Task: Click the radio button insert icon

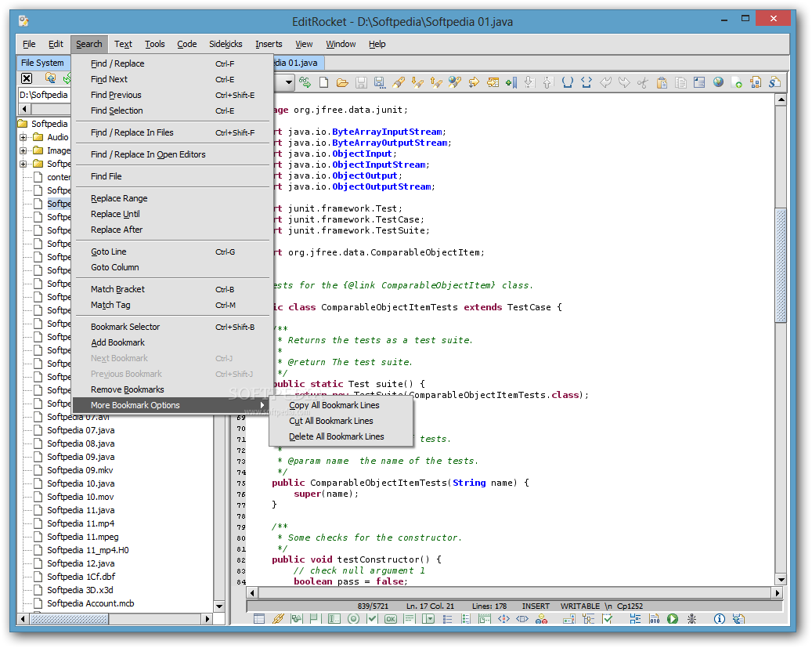Action: [353, 618]
